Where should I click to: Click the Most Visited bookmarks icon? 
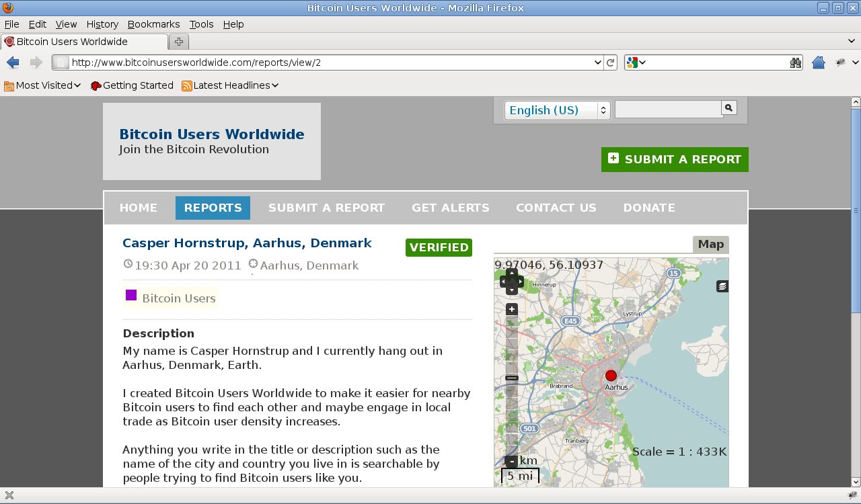(9, 85)
